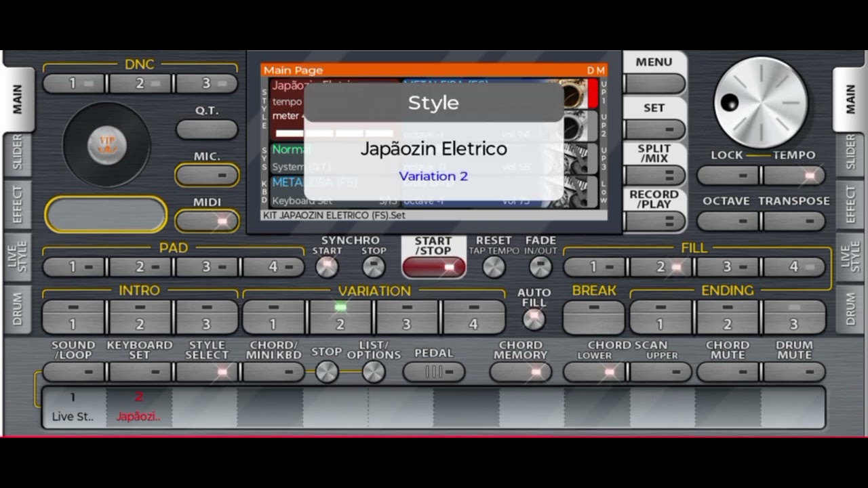Viewport: 868px width, 488px height.
Task: Click the red Start/Stop button
Action: coord(434,267)
